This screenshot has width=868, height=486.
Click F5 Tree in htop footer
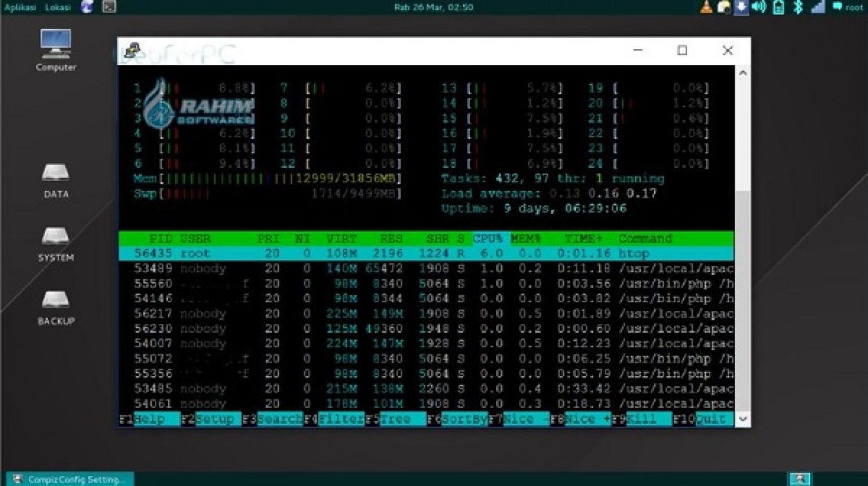click(396, 419)
